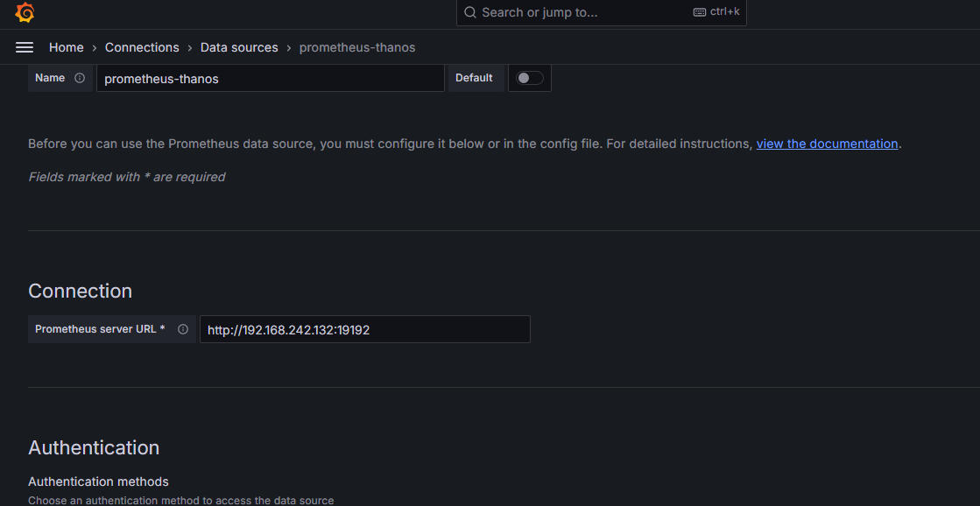Click the Authentication methods subheading
The height and width of the screenshot is (506, 980).
[98, 481]
